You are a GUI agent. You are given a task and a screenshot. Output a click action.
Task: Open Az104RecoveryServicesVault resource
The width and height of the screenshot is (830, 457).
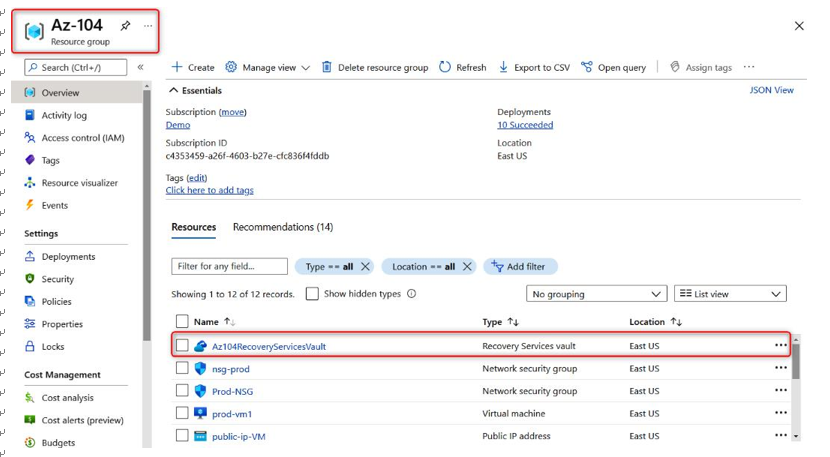[269, 346]
